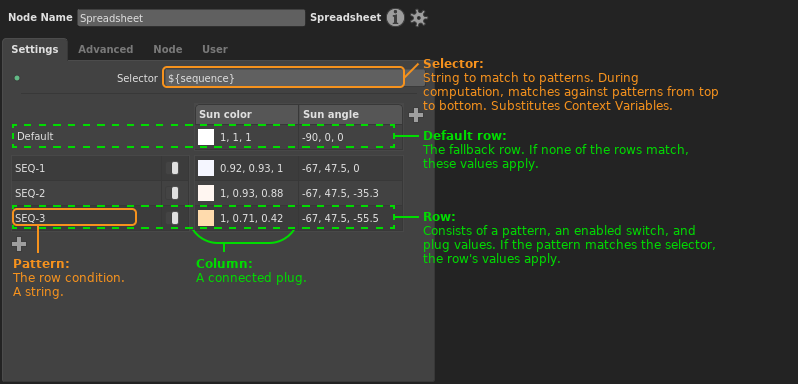798x384 pixels.
Task: Open the Default row white color swatch
Action: click(206, 137)
